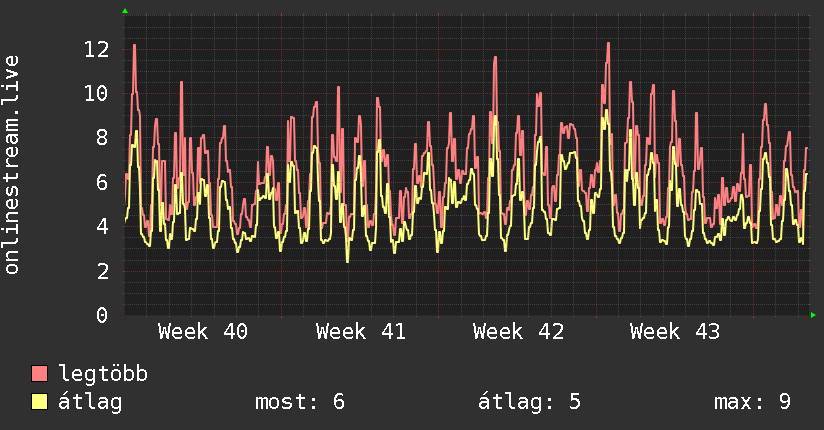Screen dimensions: 824x430
Task: Select the Week 42 axis label
Action: pos(518,332)
